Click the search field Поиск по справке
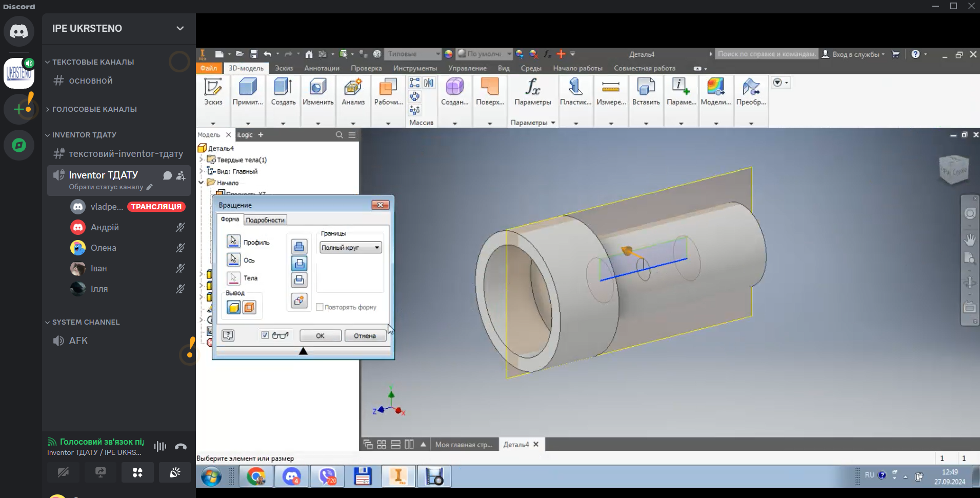 (x=766, y=54)
